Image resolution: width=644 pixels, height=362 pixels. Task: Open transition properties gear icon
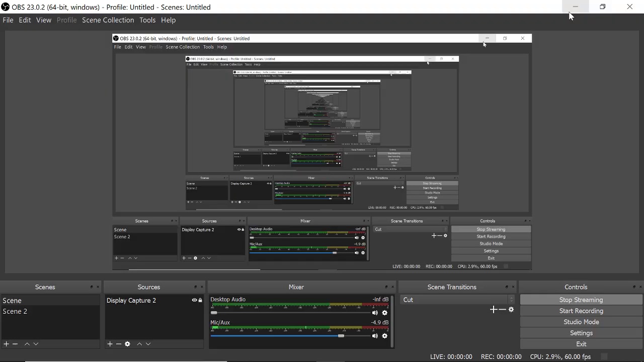[x=511, y=310]
